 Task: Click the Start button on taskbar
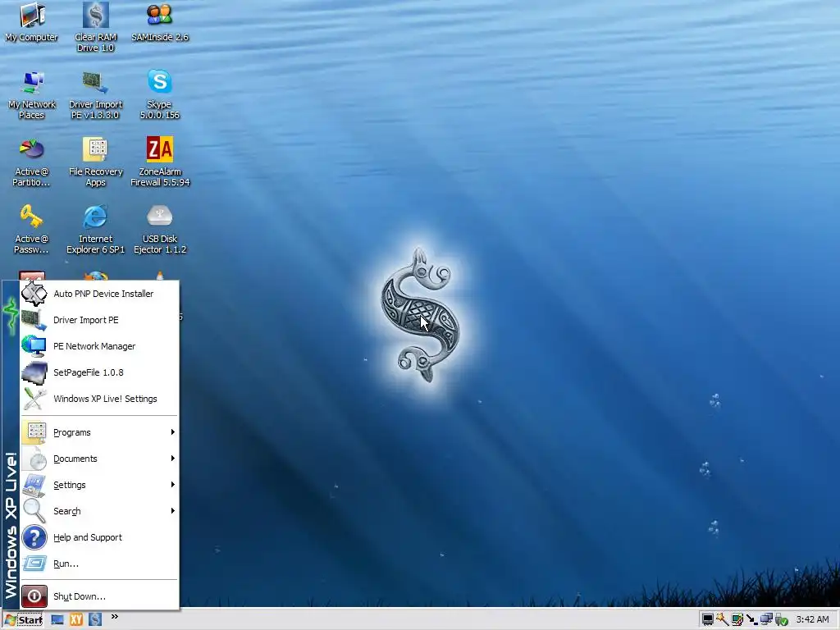tap(24, 620)
